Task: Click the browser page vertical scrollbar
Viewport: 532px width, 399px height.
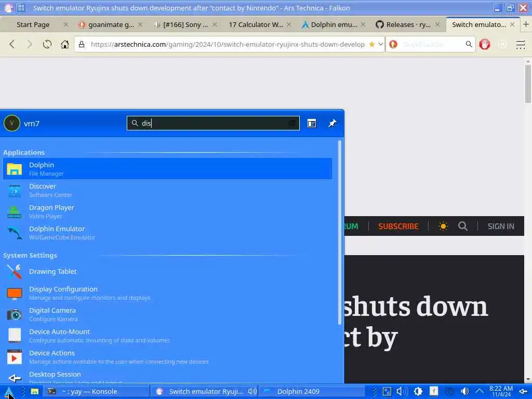Action: (x=528, y=84)
